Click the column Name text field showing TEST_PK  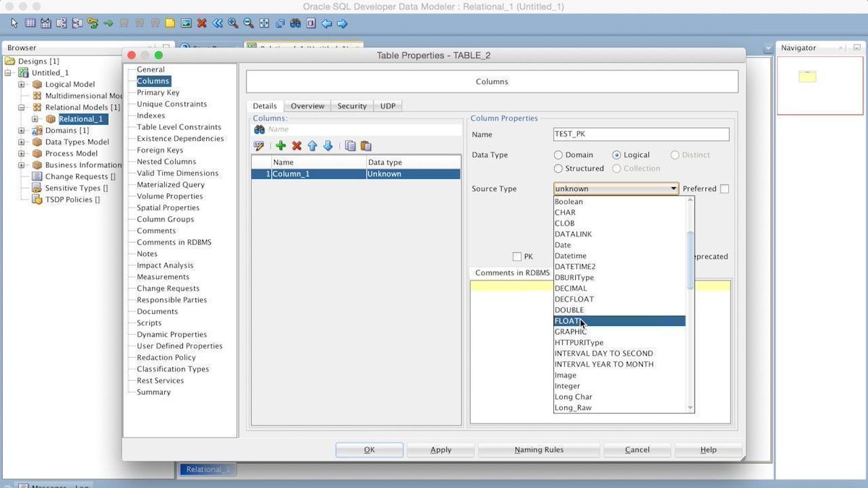pos(642,134)
